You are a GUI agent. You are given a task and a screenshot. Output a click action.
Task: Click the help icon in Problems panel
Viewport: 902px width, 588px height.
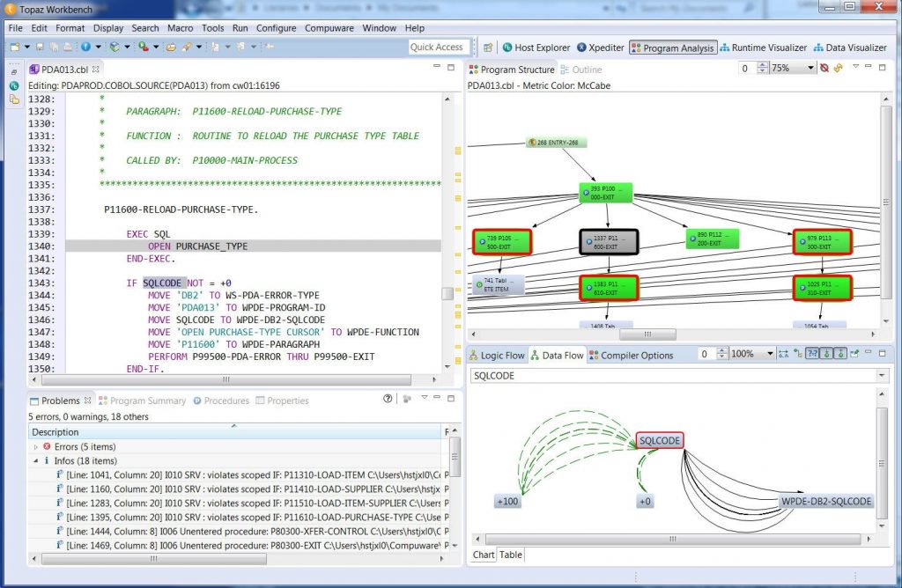(x=388, y=399)
